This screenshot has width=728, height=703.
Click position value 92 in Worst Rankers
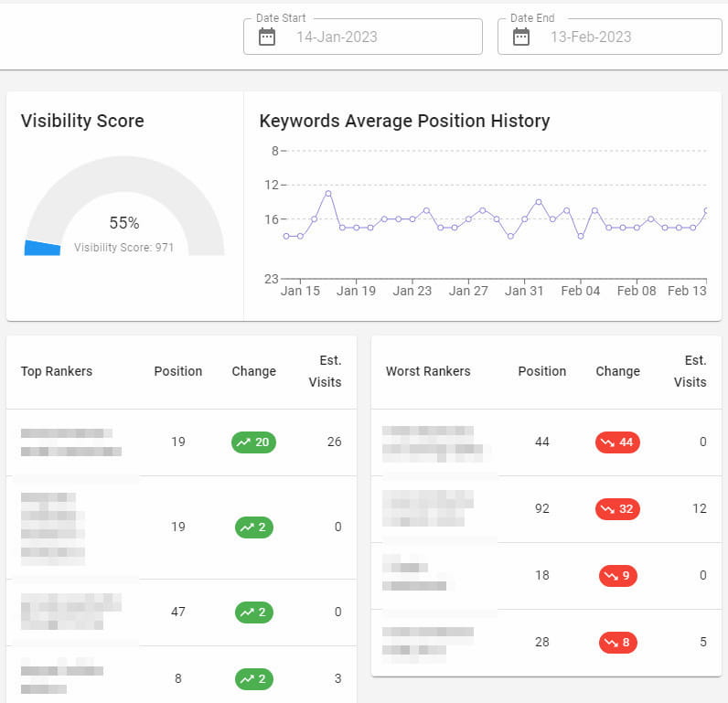point(541,508)
